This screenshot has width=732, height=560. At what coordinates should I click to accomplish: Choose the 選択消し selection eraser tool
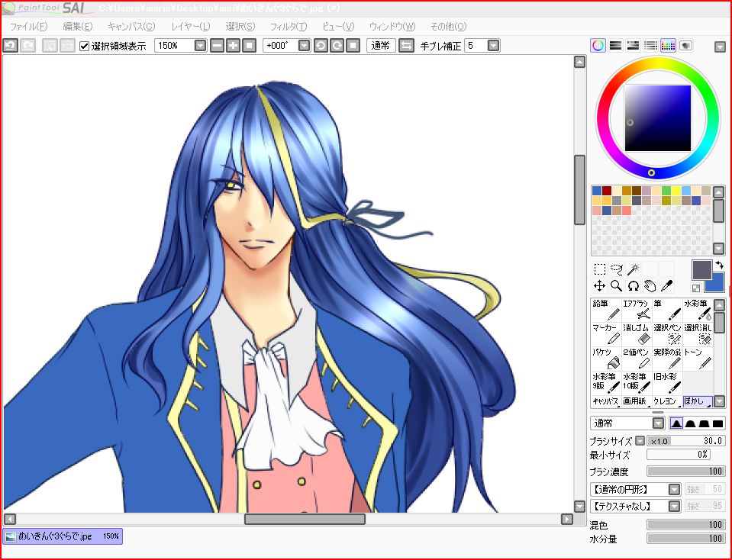point(698,334)
